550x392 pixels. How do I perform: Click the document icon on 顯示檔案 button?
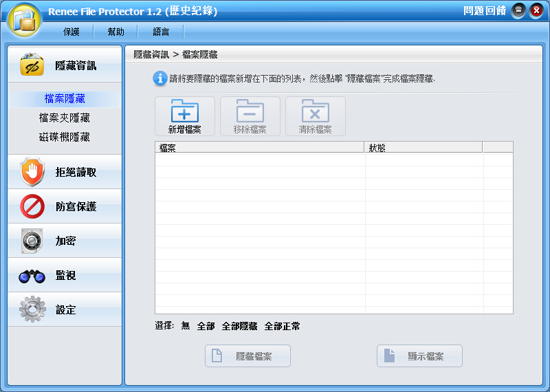click(389, 356)
